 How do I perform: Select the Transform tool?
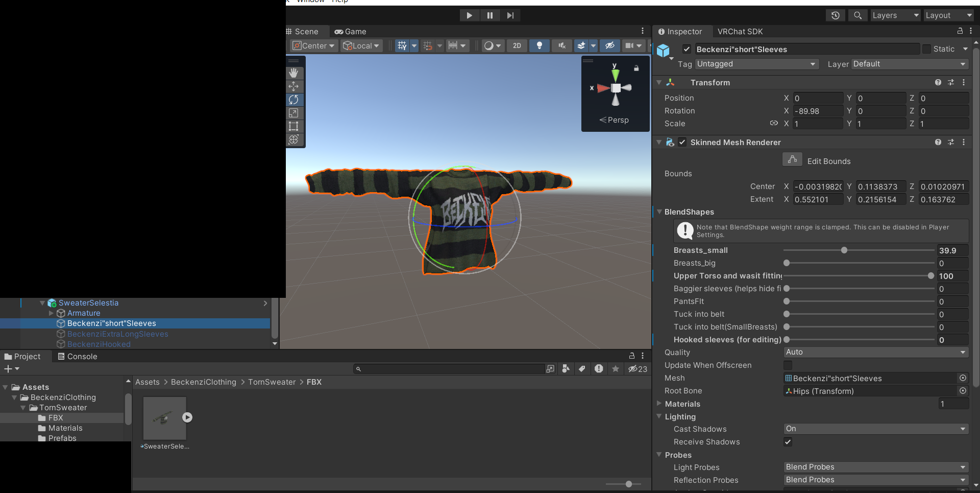tap(293, 139)
